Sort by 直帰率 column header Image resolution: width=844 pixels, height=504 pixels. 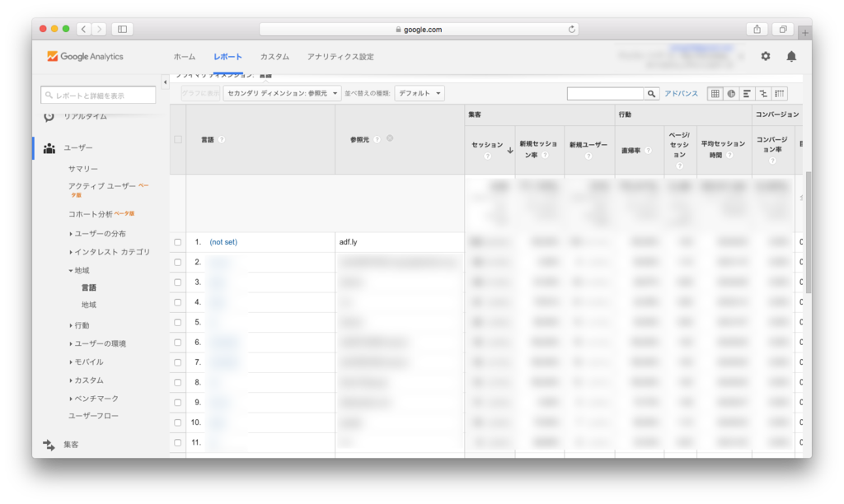click(x=631, y=151)
